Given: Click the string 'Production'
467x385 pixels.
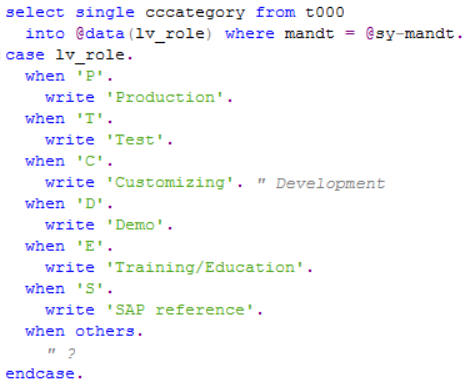Looking at the screenshot, I should (x=165, y=98).
